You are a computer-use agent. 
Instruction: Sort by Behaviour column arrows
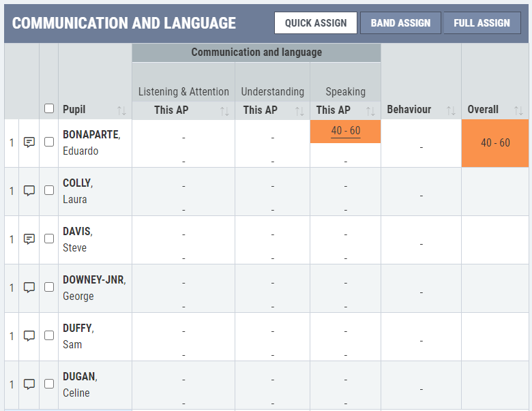(451, 110)
